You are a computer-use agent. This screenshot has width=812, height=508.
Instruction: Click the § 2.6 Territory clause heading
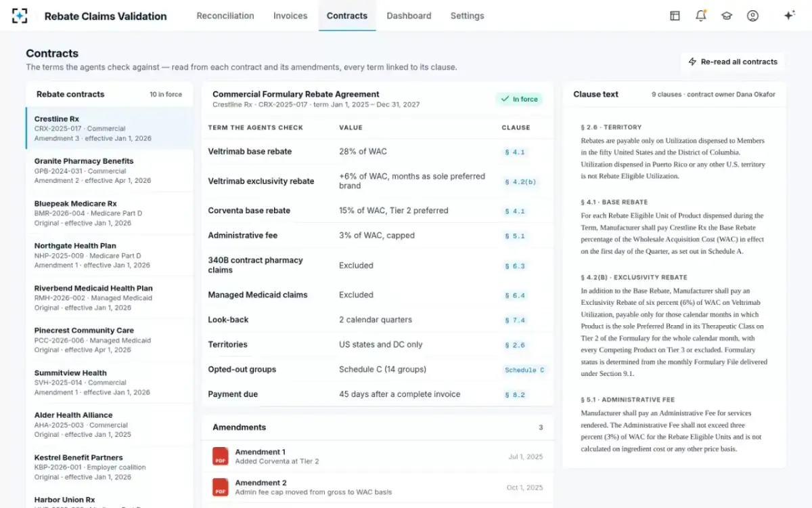pos(611,127)
